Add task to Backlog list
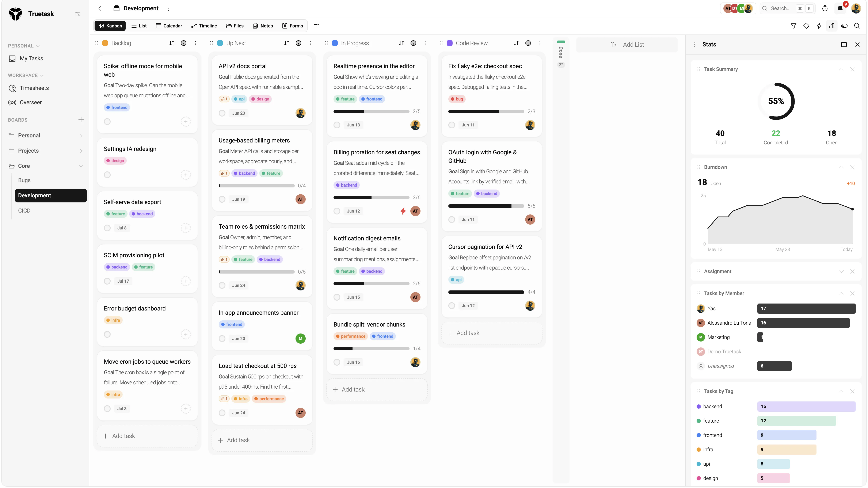This screenshot has height=488, width=868. (x=147, y=436)
